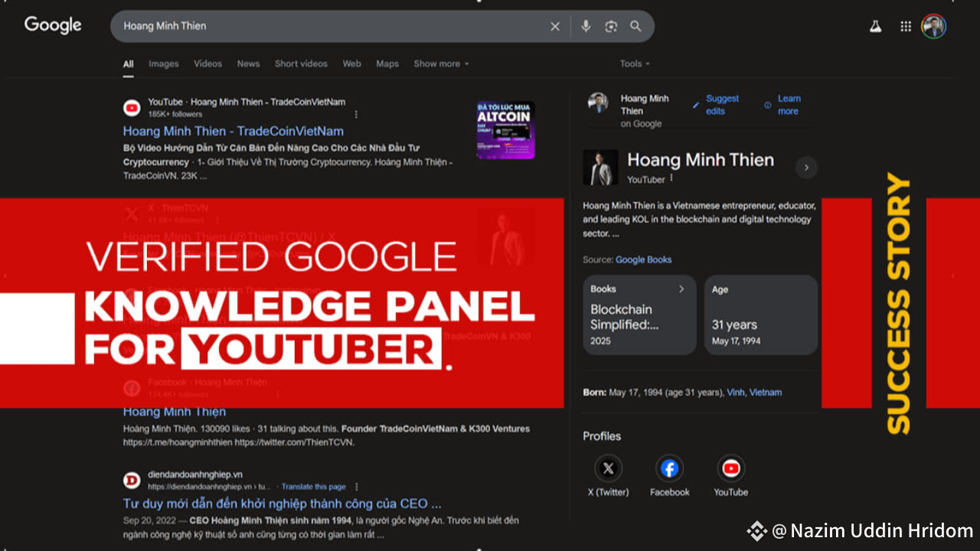Open the Google apps grid icon
The image size is (980, 551).
point(906,26)
